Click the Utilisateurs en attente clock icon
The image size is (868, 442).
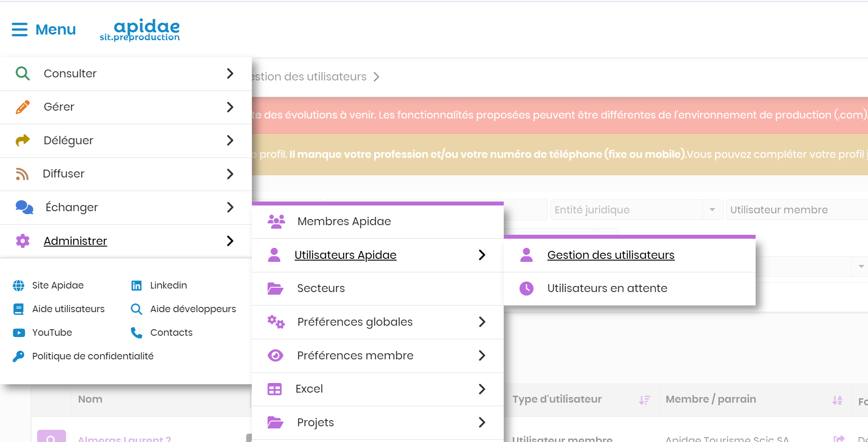coord(526,289)
